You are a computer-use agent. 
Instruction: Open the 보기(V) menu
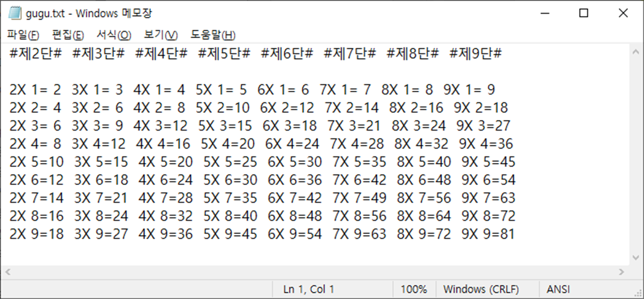tap(161, 35)
